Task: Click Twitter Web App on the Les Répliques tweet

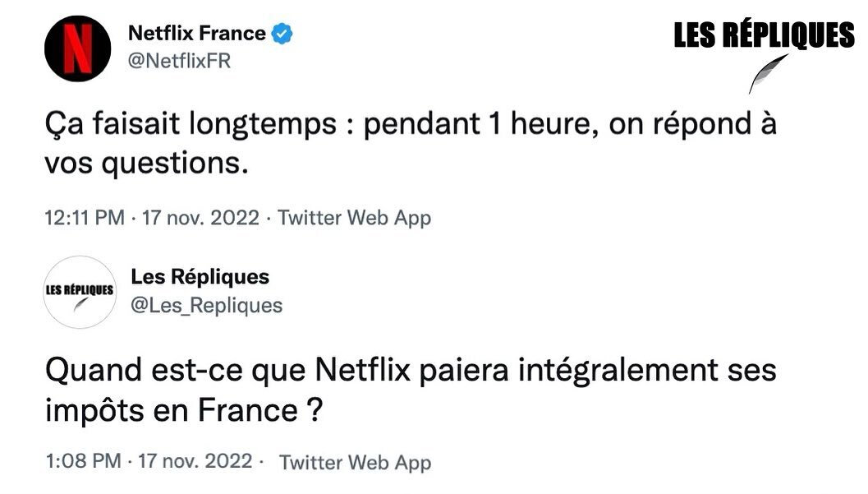Action: [x=355, y=462]
